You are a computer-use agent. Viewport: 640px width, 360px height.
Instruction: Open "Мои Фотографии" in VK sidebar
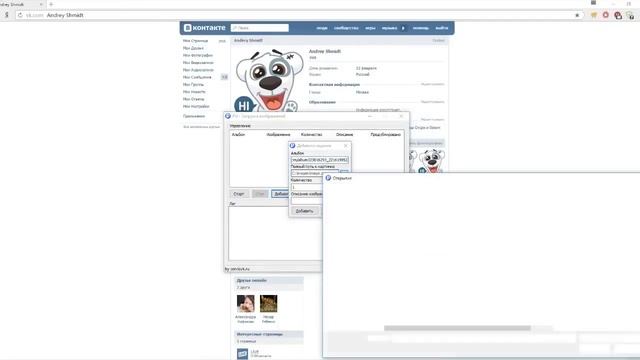198,55
